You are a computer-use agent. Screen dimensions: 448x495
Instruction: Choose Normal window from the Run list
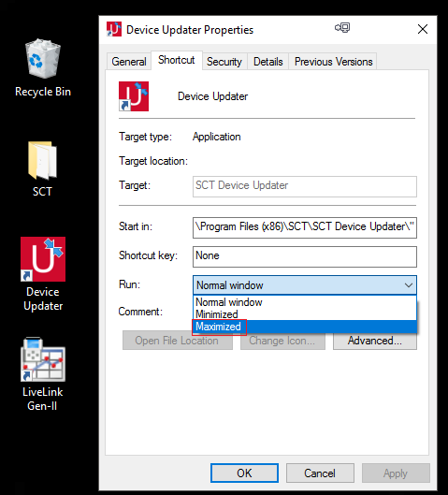coord(305,302)
